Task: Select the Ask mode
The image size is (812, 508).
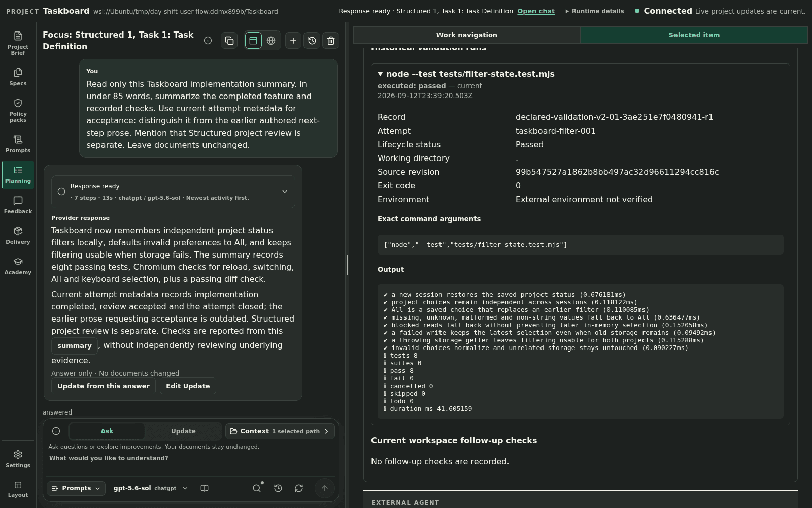Action: pos(107,431)
